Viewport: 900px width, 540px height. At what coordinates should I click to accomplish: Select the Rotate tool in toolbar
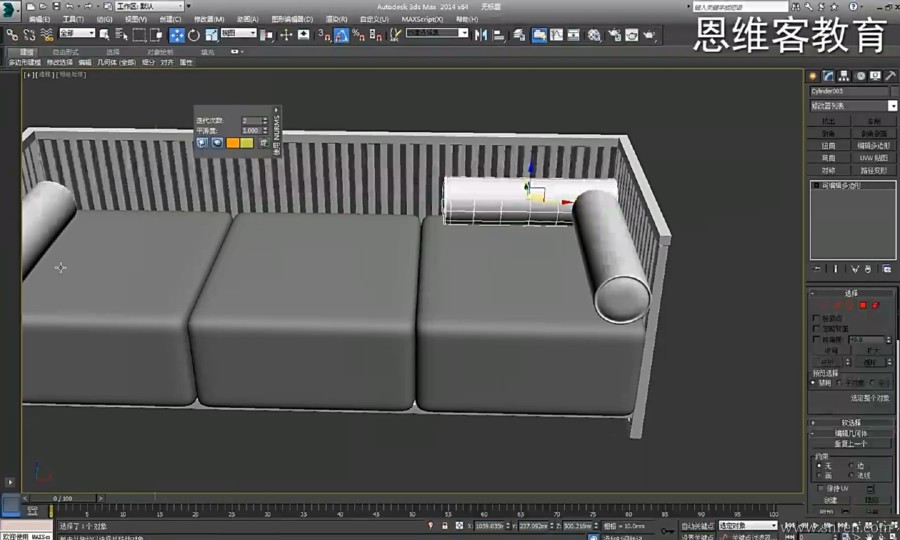pyautogui.click(x=193, y=35)
